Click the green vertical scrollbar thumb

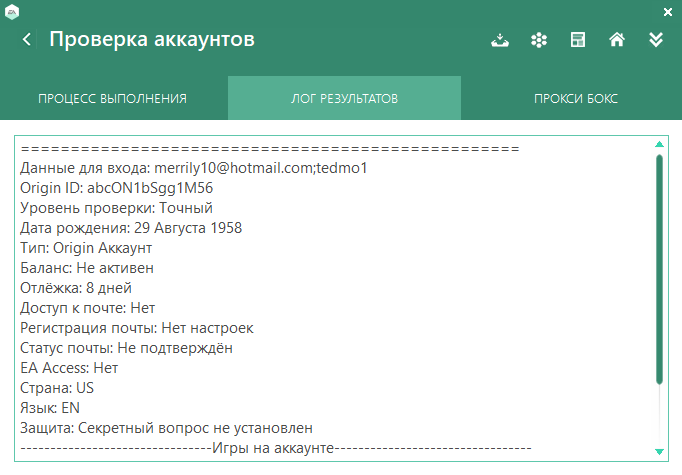[x=659, y=268]
